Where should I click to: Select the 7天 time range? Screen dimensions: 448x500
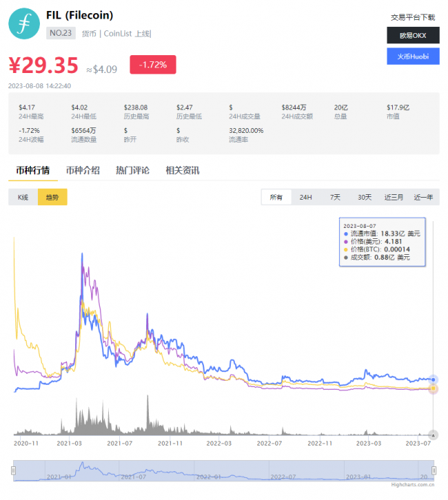pos(335,197)
